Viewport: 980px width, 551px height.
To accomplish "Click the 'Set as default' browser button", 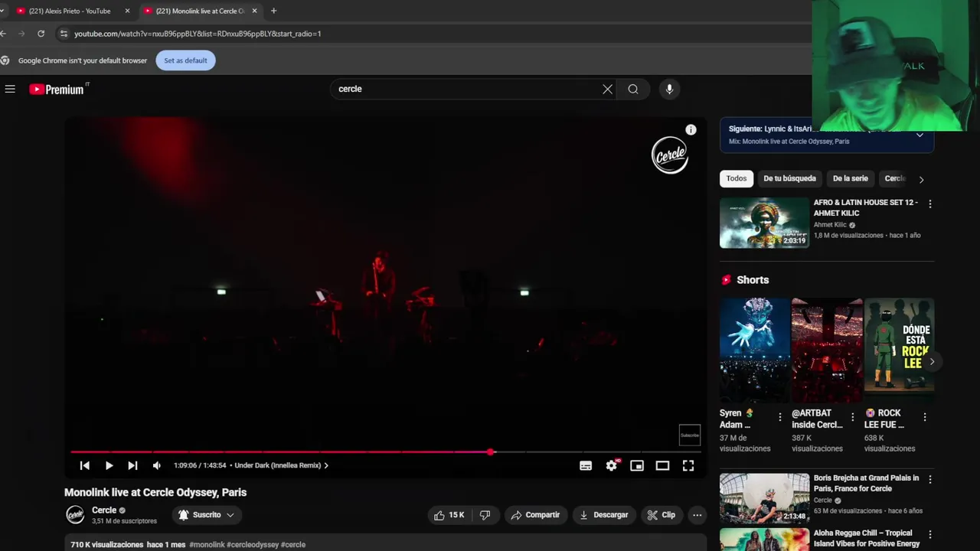I will [185, 60].
